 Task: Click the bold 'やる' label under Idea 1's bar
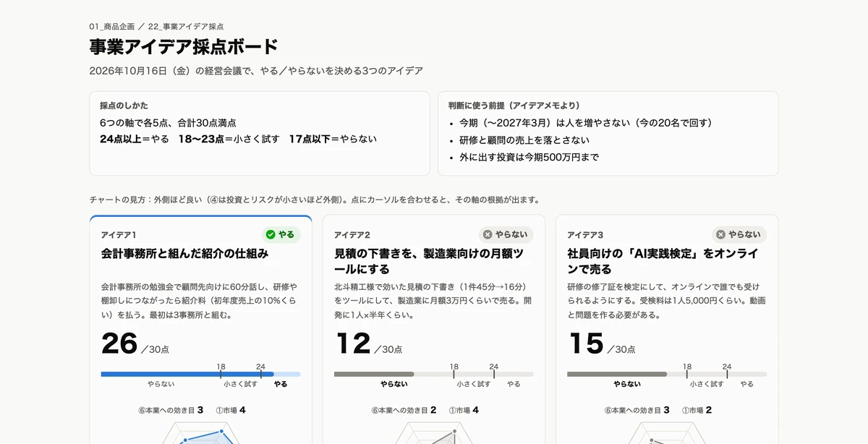[x=281, y=384]
